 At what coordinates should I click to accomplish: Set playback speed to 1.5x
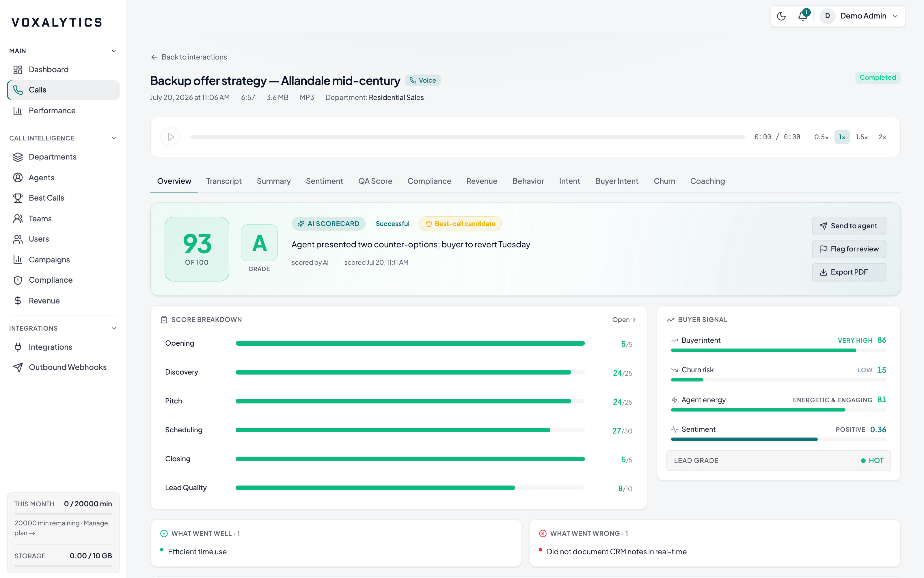862,137
